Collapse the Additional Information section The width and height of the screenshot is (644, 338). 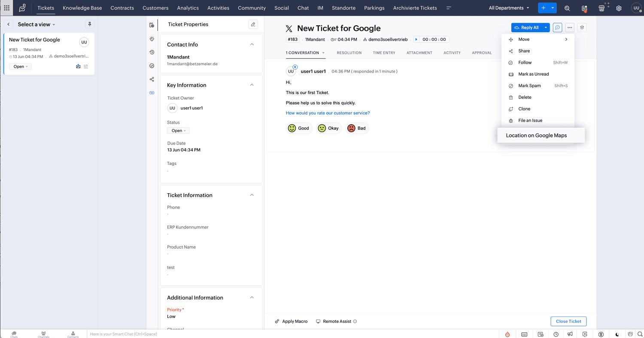click(x=252, y=298)
